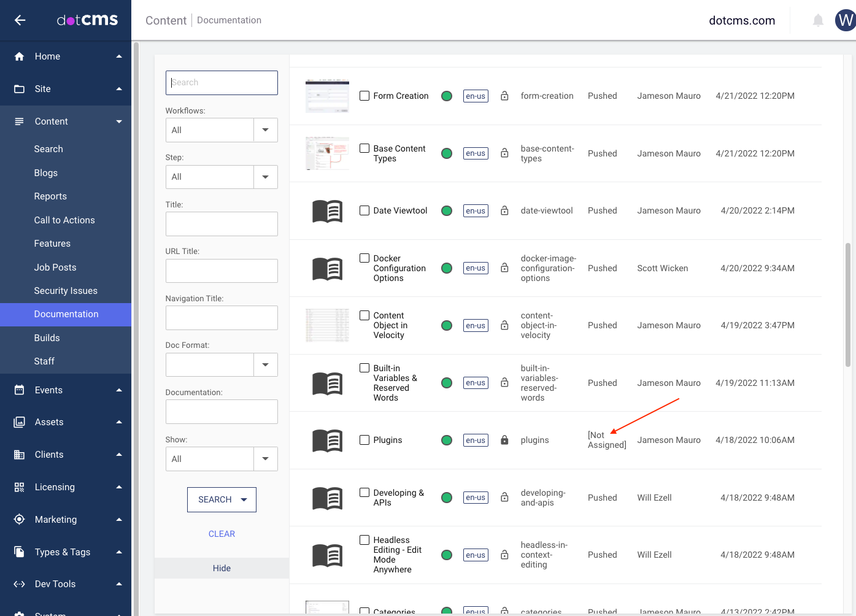The width and height of the screenshot is (856, 616).
Task: Switch to the Blogs section
Action: pyautogui.click(x=45, y=172)
